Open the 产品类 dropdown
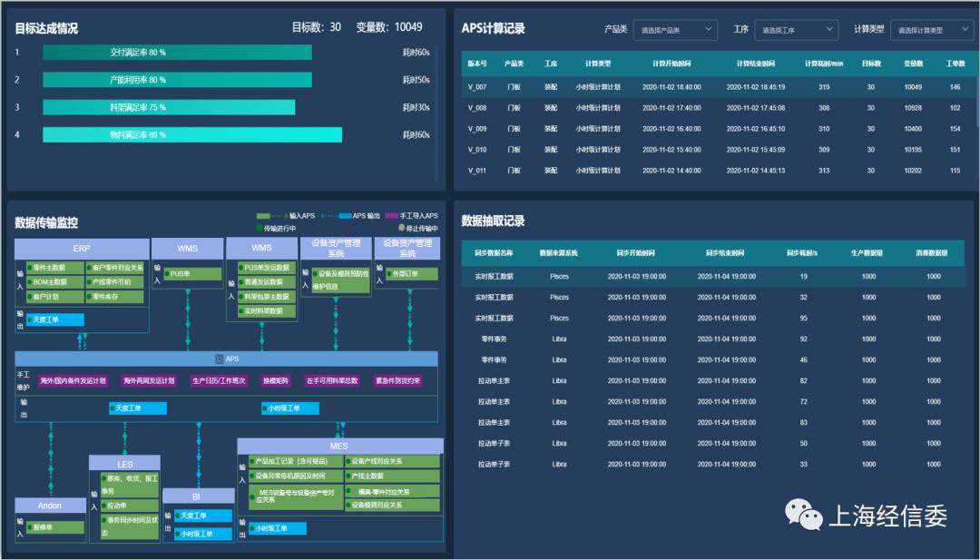 674,30
